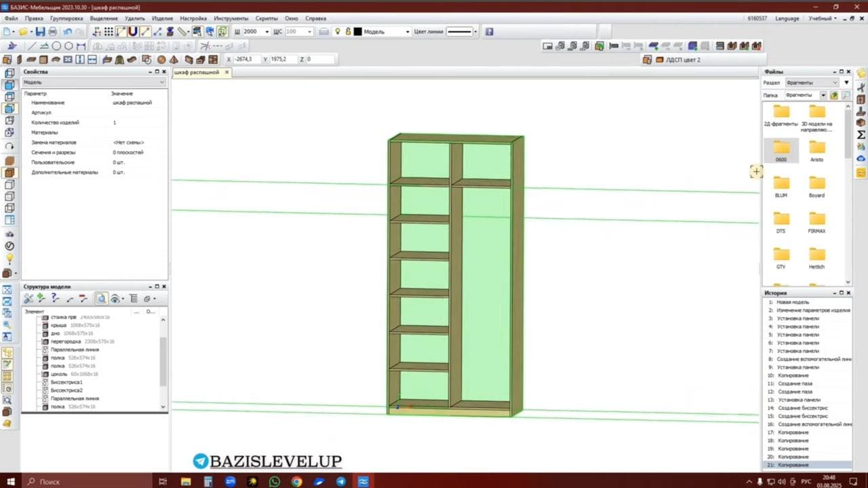Open the Раздел Фрагменты dropdown

click(812, 83)
